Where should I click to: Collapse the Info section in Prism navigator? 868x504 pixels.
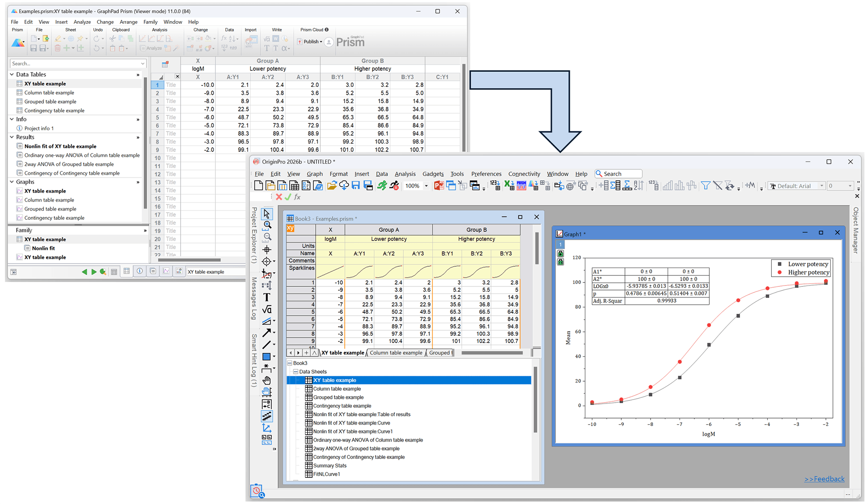12,119
